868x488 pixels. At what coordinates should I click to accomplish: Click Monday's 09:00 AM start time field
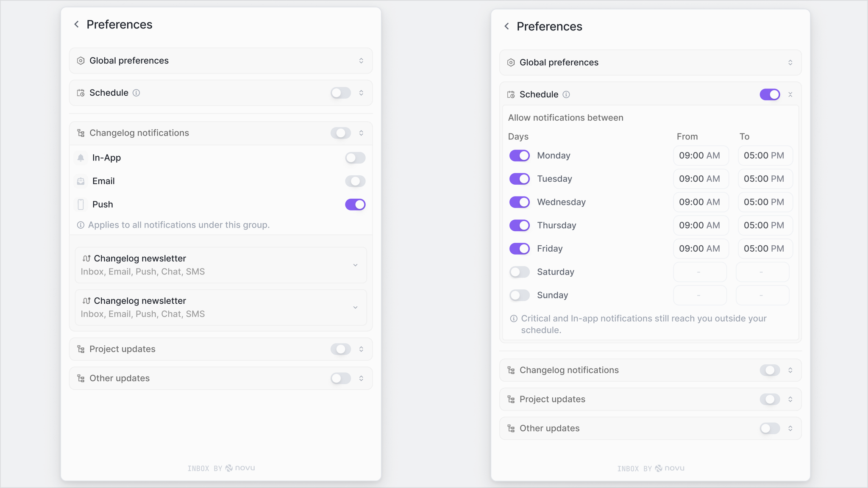(x=700, y=155)
